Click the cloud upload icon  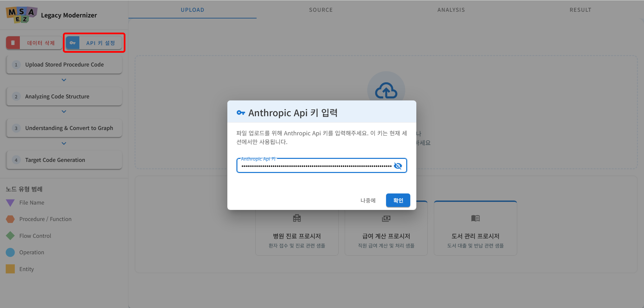pos(386,91)
